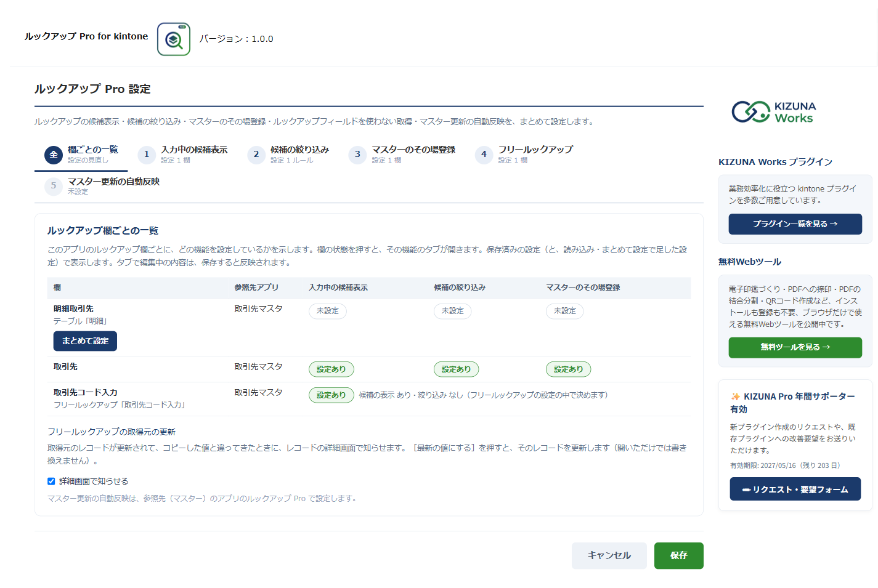The width and height of the screenshot is (878, 588).
Task: Click step number 2 circle
Action: (256, 155)
